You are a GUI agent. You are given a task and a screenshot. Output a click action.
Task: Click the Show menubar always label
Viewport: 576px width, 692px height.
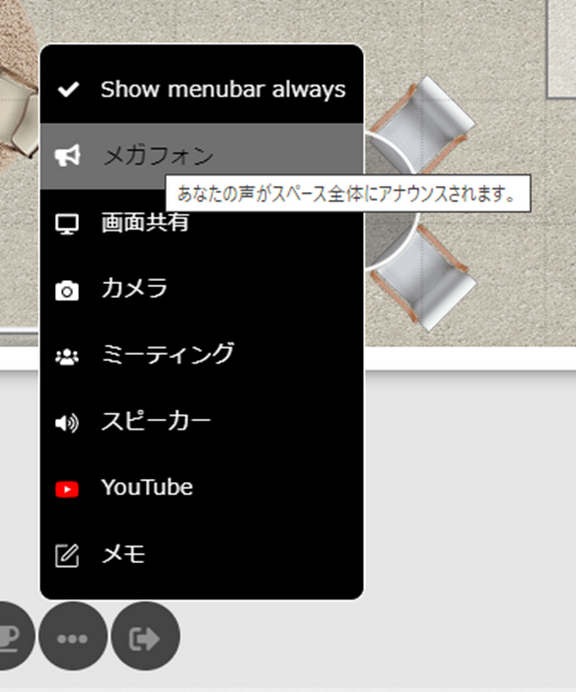pos(223,90)
